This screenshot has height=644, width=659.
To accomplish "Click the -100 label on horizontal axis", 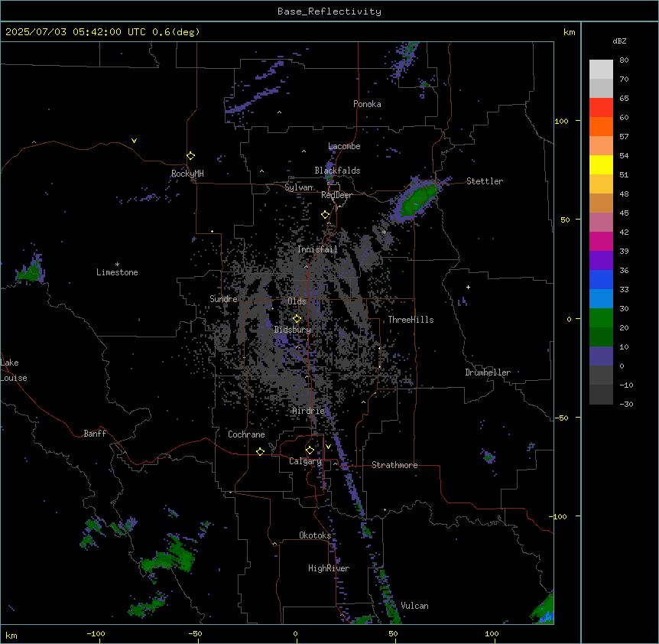I will click(96, 633).
